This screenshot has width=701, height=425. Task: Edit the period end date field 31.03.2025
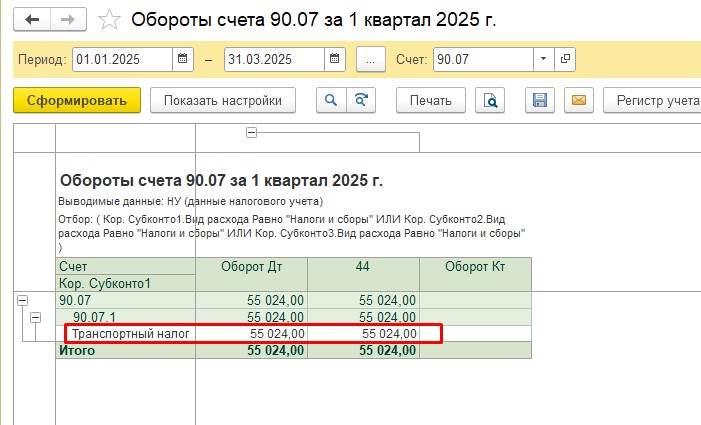tap(274, 59)
